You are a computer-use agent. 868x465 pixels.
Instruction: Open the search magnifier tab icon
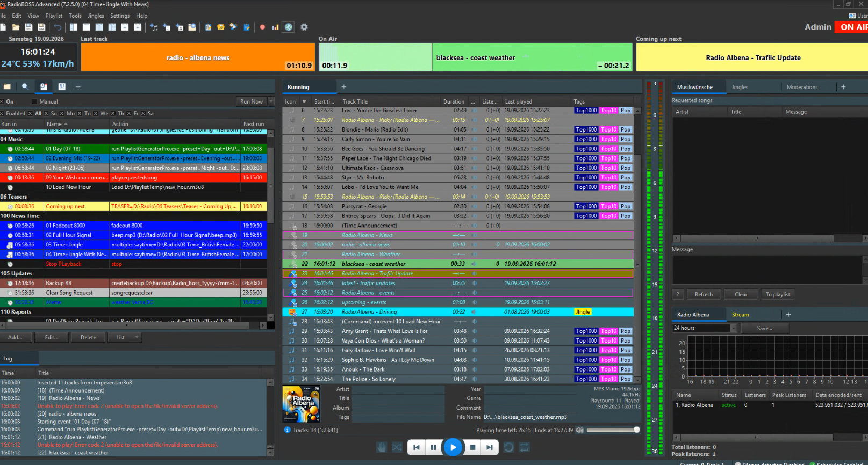pos(25,86)
